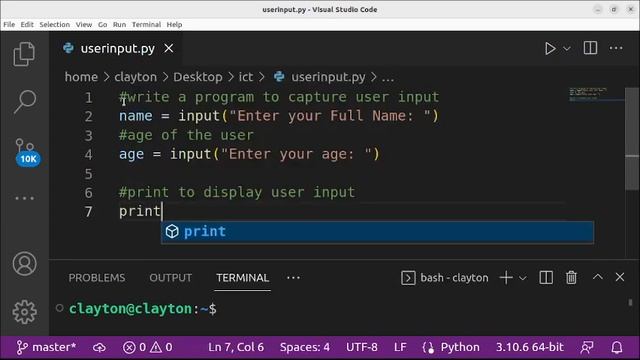Click the comment on line 1
Screen dimensions: 640x360
pos(279,97)
